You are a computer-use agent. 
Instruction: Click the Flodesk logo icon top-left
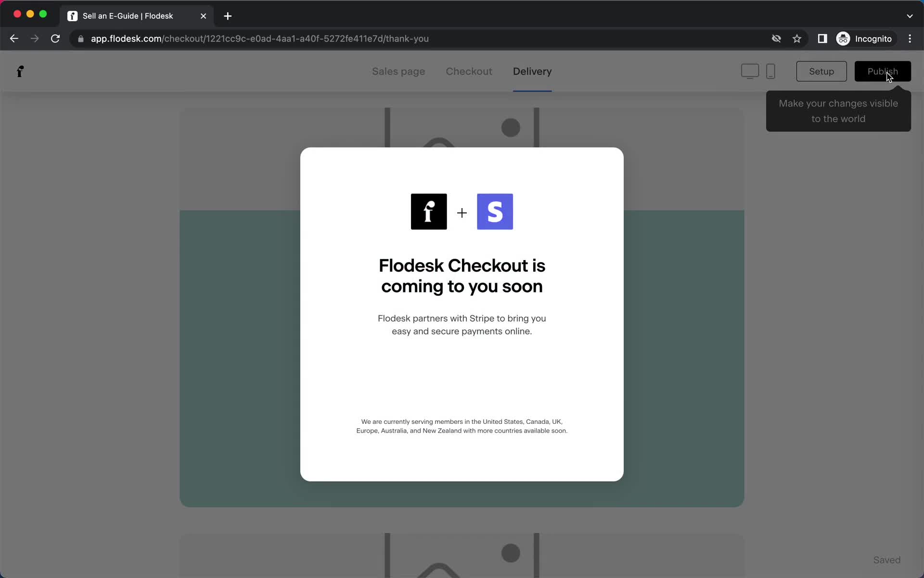(20, 71)
